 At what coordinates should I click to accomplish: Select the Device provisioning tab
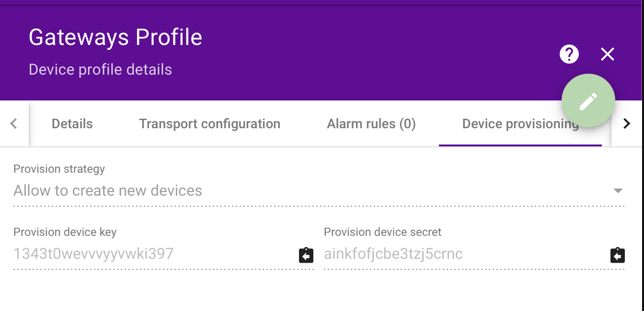point(520,123)
